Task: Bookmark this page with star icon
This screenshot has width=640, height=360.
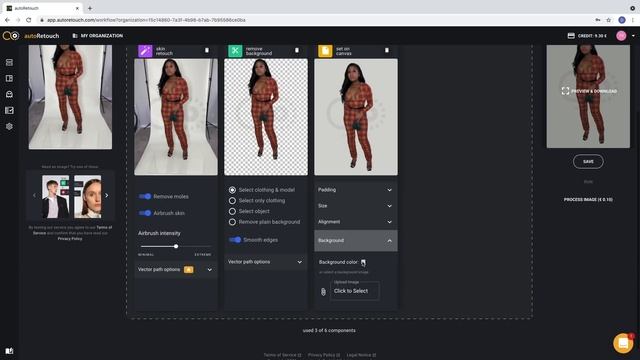Action: [609, 20]
